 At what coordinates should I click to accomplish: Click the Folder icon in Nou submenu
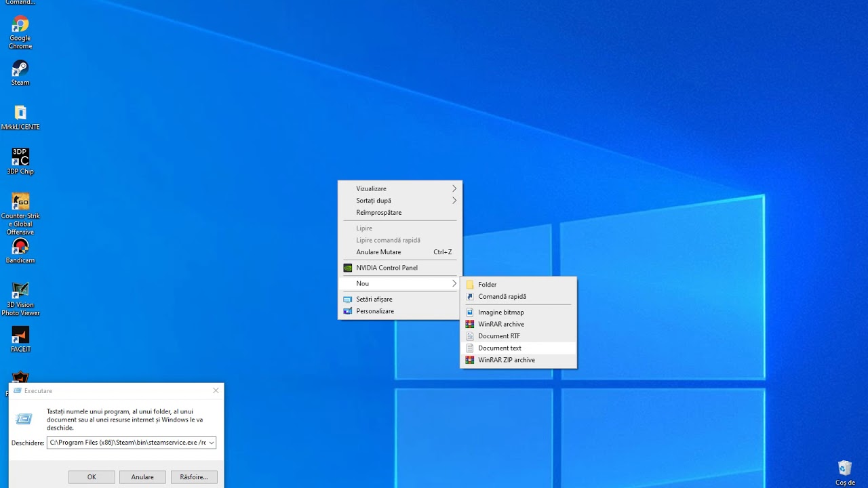tap(470, 285)
